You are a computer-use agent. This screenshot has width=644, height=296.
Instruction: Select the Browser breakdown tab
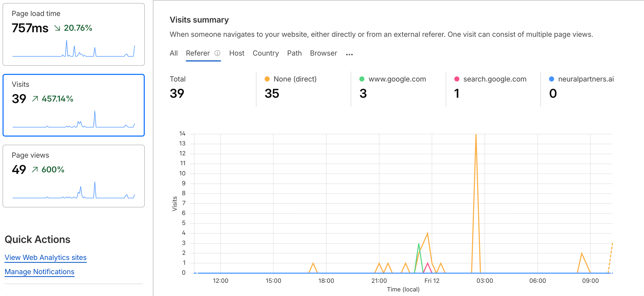[323, 53]
